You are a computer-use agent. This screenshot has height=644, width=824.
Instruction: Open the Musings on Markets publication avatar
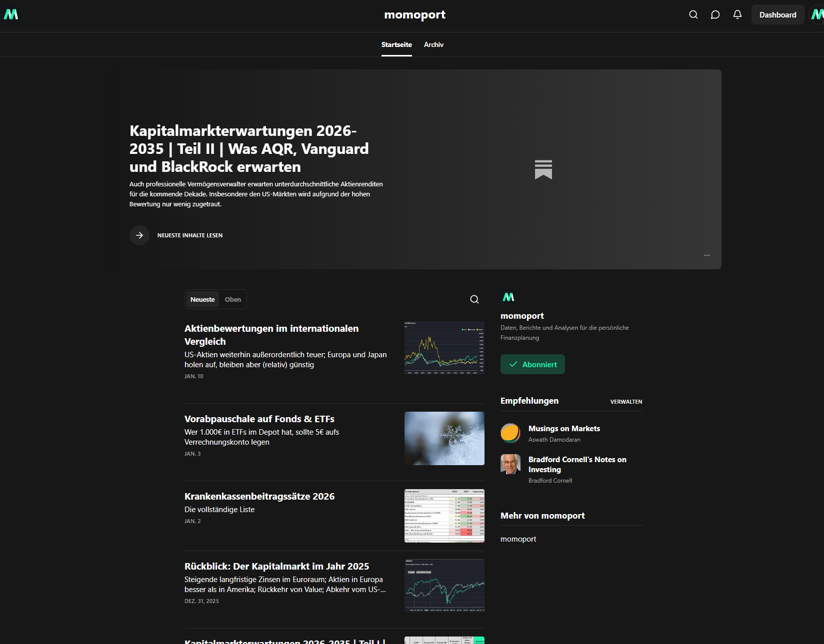pos(510,433)
